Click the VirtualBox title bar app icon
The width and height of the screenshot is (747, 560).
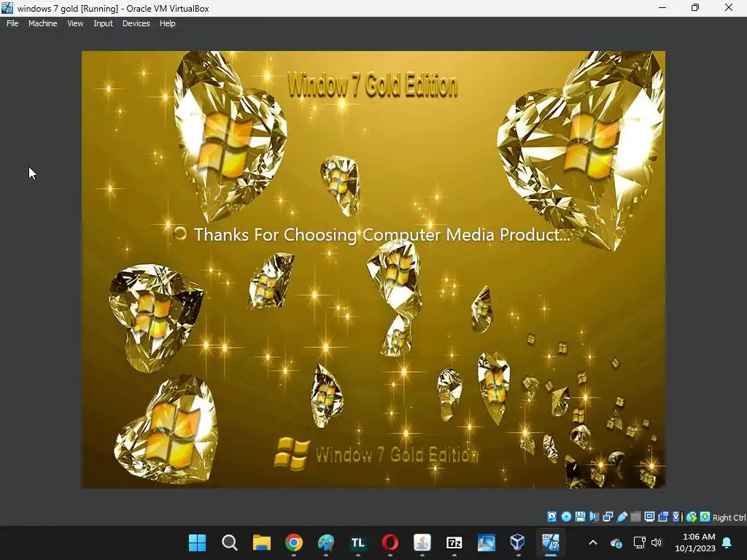pyautogui.click(x=7, y=8)
